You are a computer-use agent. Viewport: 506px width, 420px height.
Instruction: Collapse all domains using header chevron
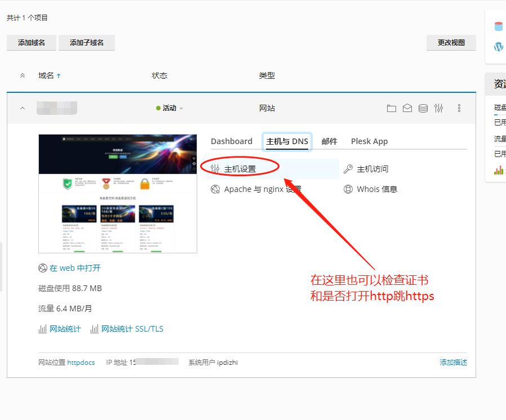click(x=23, y=76)
